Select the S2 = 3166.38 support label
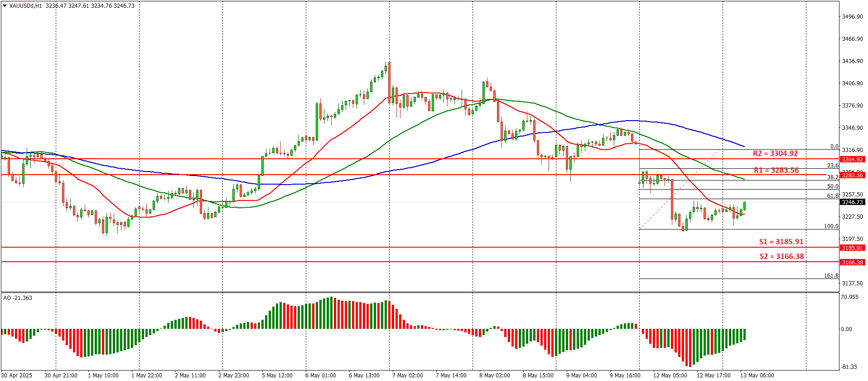This screenshot has height=381, width=868. 781,256
